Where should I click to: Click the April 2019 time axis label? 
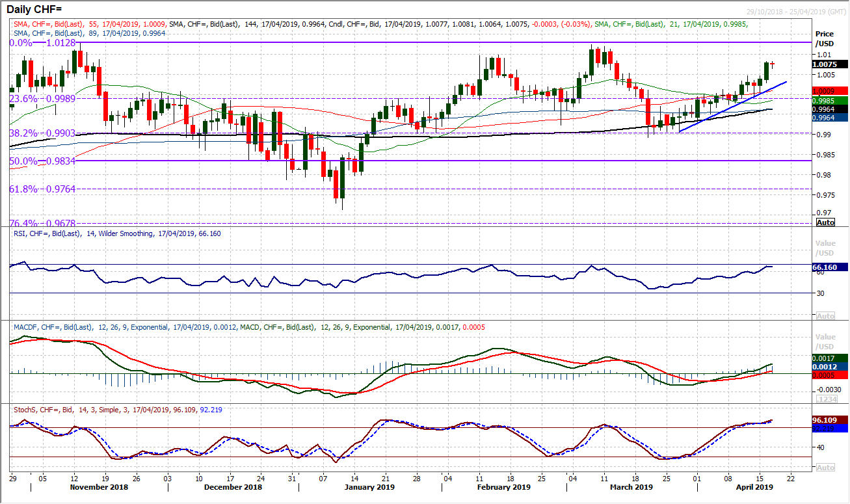coord(754,487)
